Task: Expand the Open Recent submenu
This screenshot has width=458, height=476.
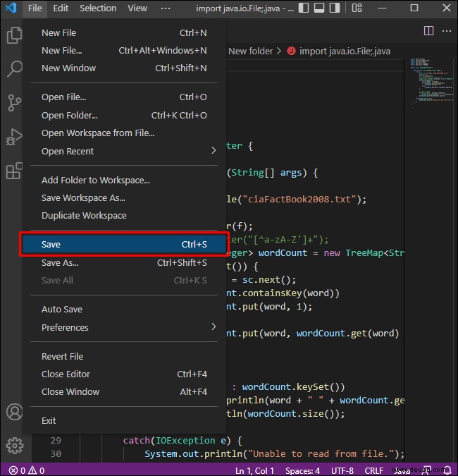Action: [124, 151]
